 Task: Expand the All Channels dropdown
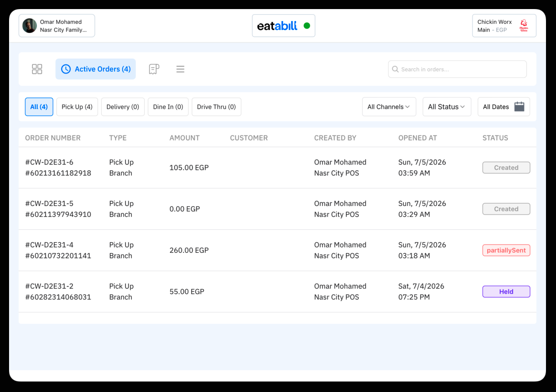[x=389, y=107]
